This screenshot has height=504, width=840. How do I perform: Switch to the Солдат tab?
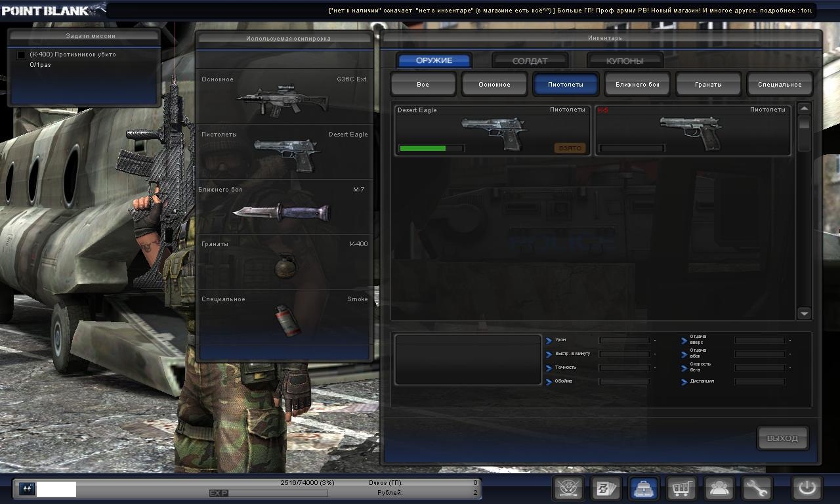click(x=529, y=61)
